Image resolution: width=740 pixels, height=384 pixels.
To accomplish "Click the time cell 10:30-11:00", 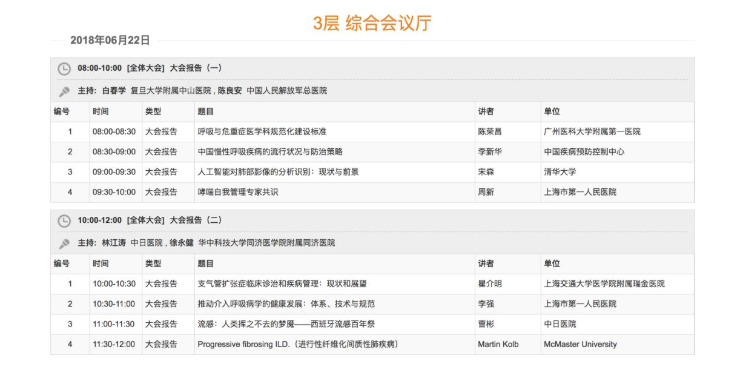I will (114, 304).
